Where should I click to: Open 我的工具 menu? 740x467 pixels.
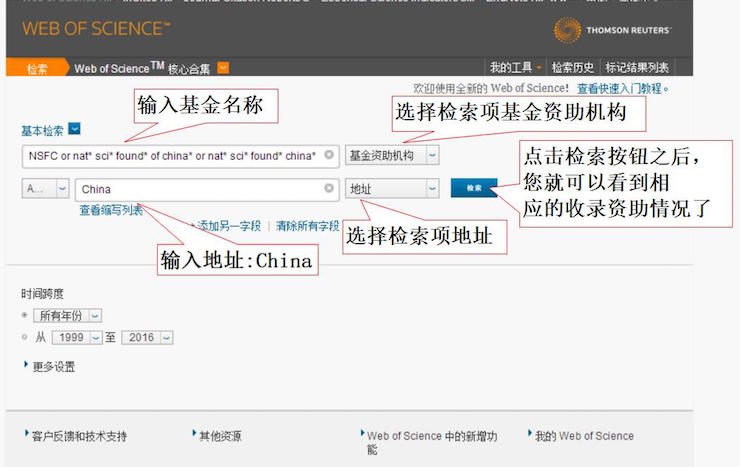point(514,68)
